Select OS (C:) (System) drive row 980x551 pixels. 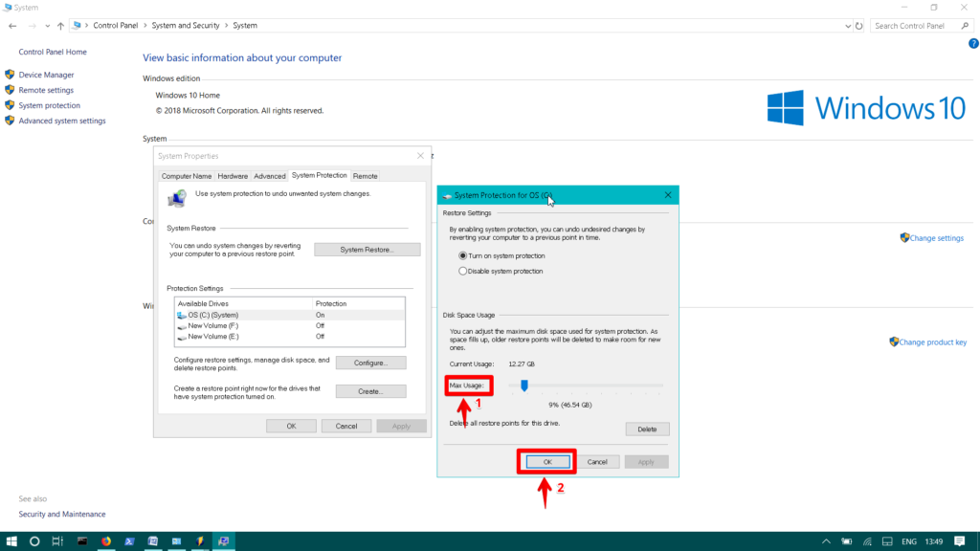[x=290, y=315]
